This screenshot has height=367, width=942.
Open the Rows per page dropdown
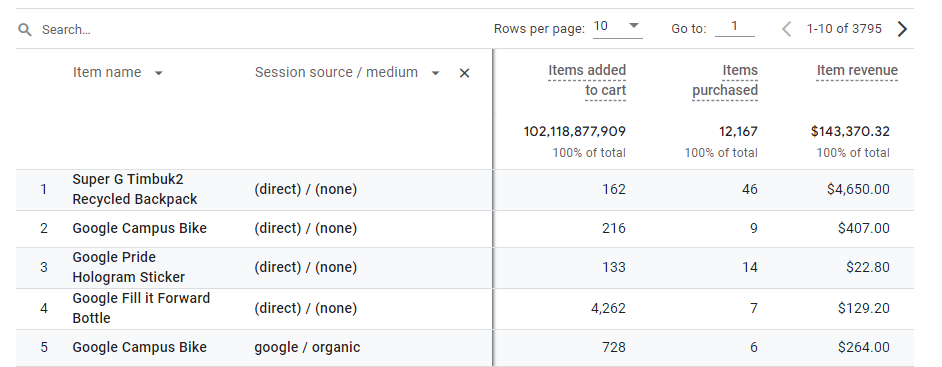pos(618,26)
